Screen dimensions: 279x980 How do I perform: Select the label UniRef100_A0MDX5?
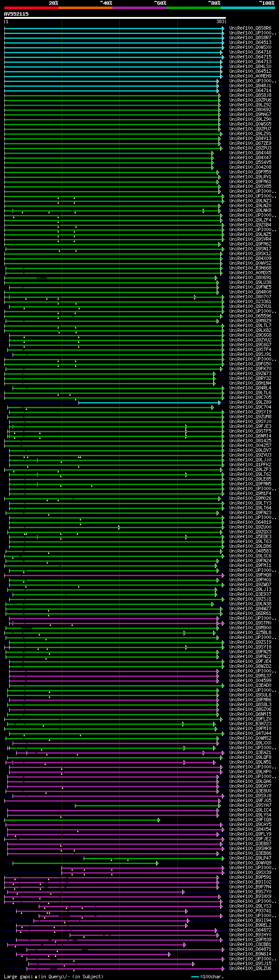click(250, 273)
